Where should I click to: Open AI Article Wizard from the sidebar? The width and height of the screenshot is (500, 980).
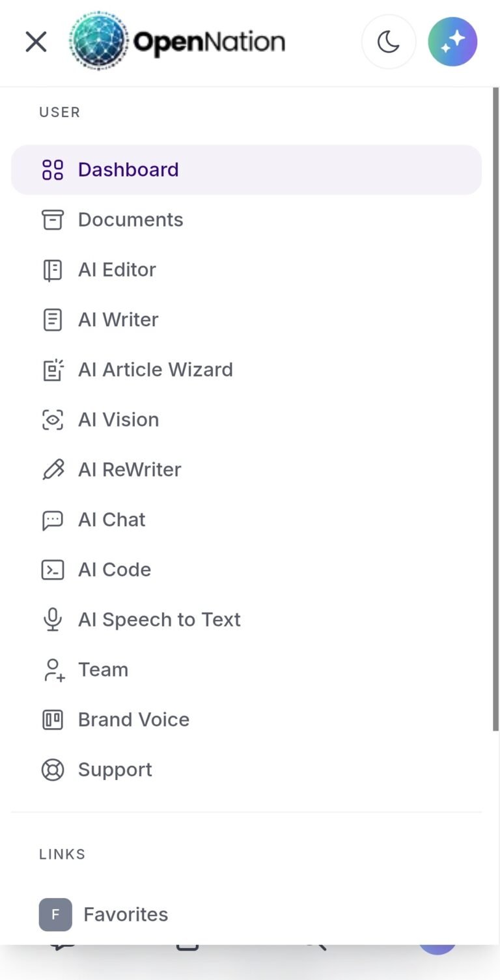246,370
